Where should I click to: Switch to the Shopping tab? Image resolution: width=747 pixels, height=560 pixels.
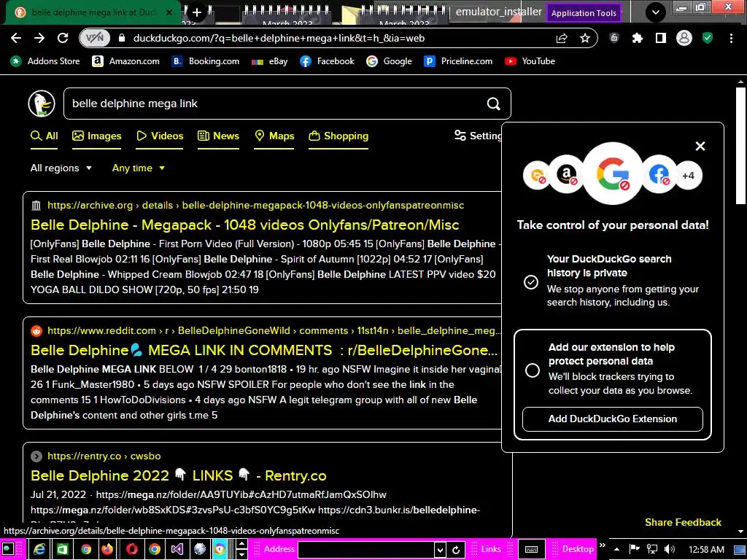click(x=338, y=136)
